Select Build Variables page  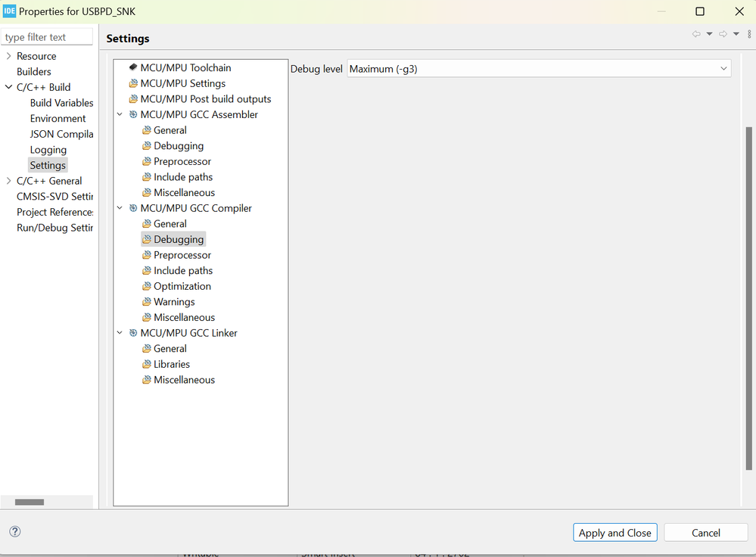pyautogui.click(x=62, y=103)
